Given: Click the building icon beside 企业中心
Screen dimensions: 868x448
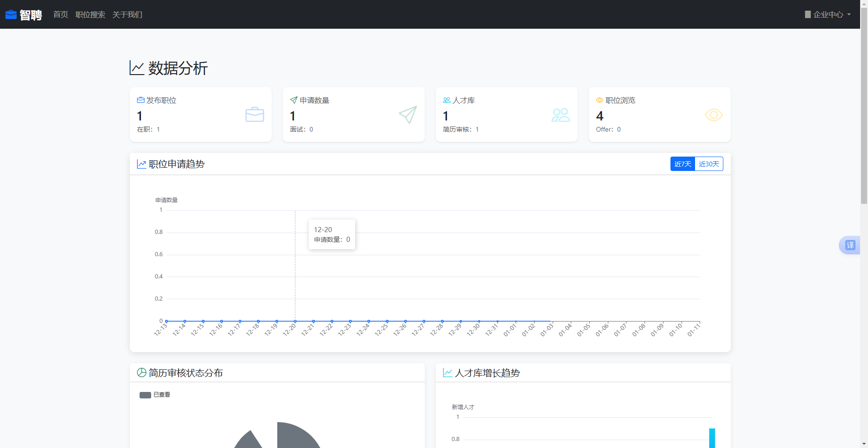Looking at the screenshot, I should 808,15.
